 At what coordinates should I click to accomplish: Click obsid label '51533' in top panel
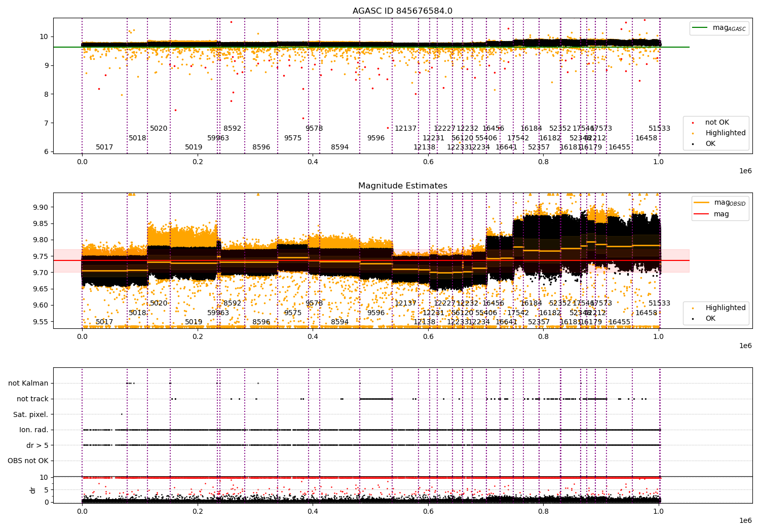pos(660,129)
